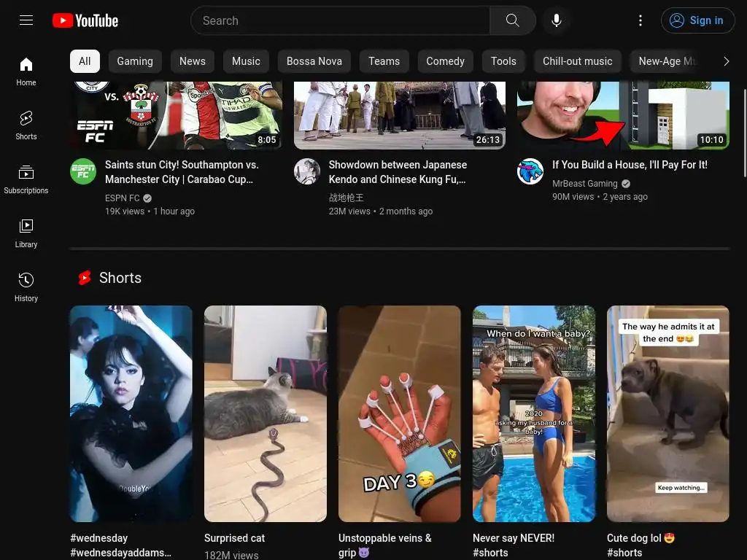This screenshot has width=747, height=560.
Task: Open Cute dog lol short thumbnail
Action: [668, 414]
